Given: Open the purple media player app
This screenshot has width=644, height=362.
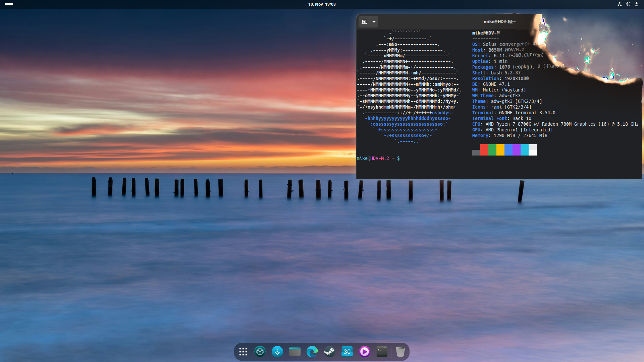Looking at the screenshot, I should [x=365, y=352].
